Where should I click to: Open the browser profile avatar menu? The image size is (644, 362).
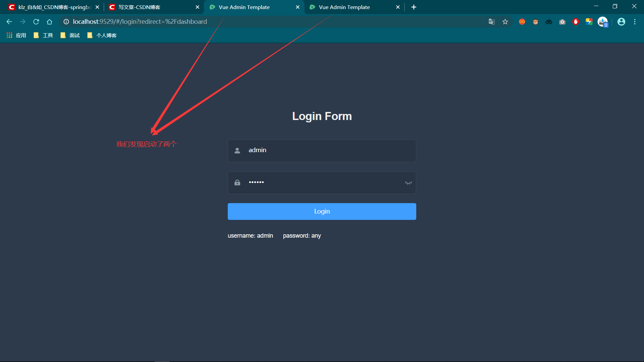click(x=621, y=21)
